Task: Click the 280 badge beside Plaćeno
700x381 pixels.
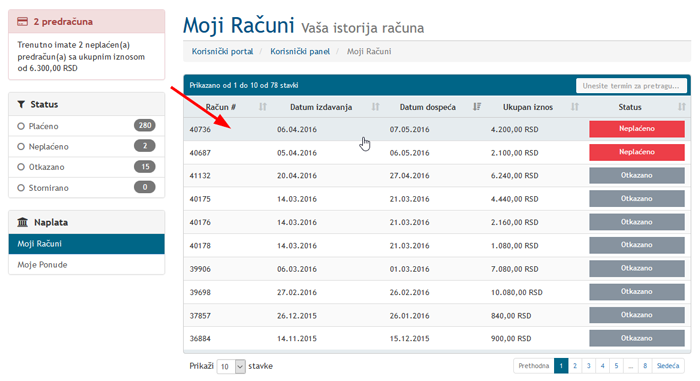Action: pos(145,126)
